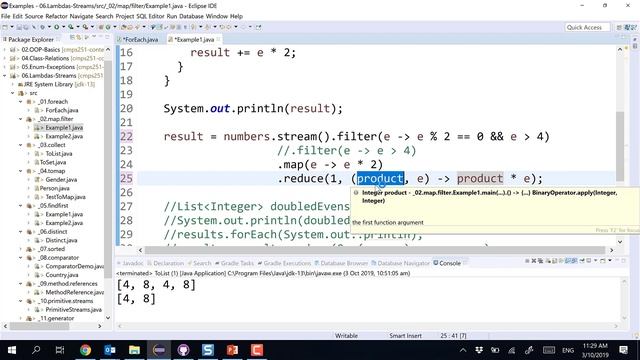Image resolution: width=640 pixels, height=360 pixels.
Task: Toggle Scroll Lock in Console toolbar
Action: pos(554,260)
